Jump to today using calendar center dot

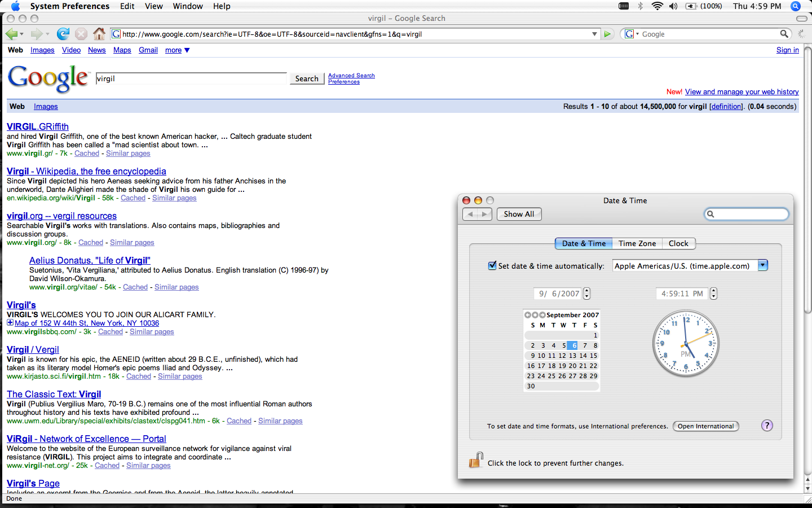click(535, 315)
